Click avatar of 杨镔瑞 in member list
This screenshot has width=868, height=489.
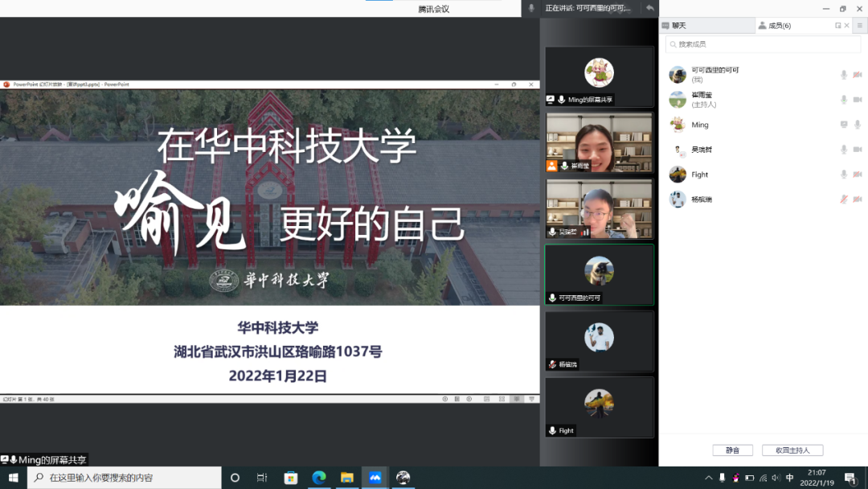[x=678, y=199]
